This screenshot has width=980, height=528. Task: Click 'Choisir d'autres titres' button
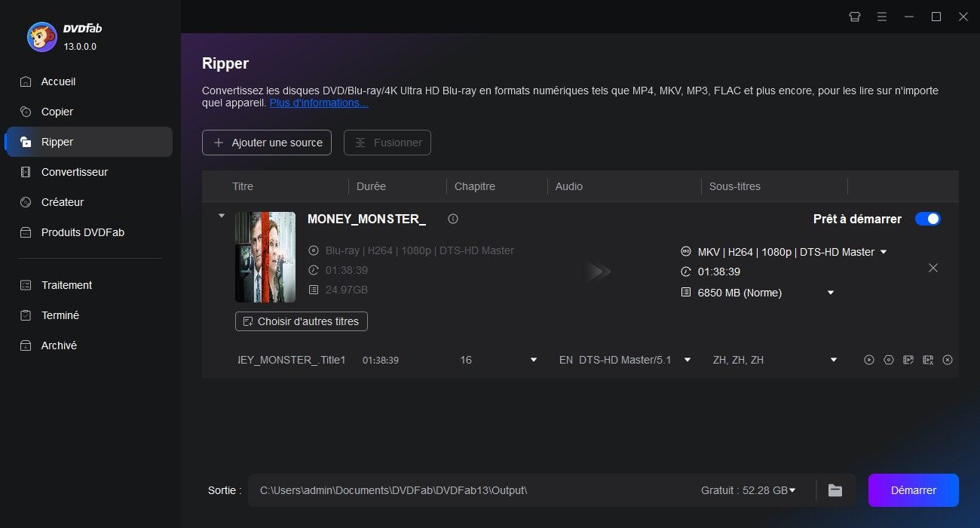coord(302,321)
